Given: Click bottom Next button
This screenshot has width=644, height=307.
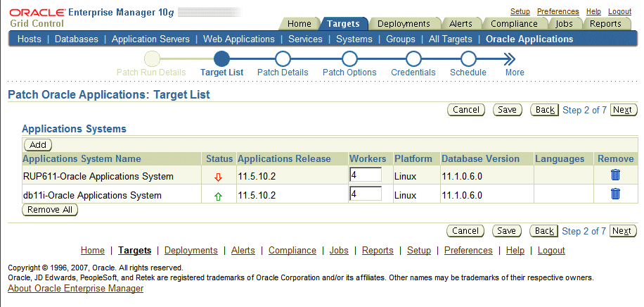Looking at the screenshot, I should click(623, 231).
